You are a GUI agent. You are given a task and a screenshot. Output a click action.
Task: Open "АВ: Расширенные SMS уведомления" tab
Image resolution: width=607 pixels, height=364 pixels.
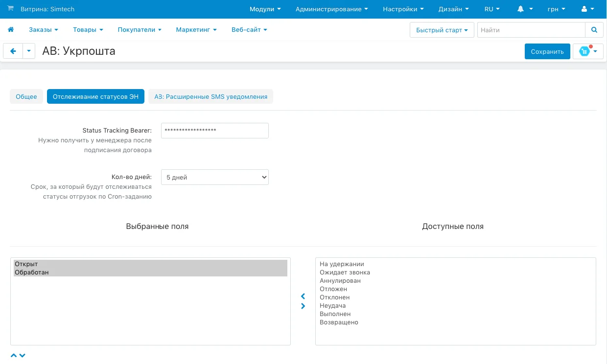pyautogui.click(x=210, y=96)
